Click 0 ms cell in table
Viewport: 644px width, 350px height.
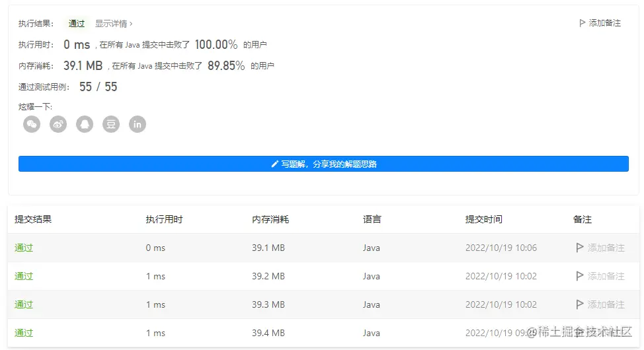tap(155, 248)
